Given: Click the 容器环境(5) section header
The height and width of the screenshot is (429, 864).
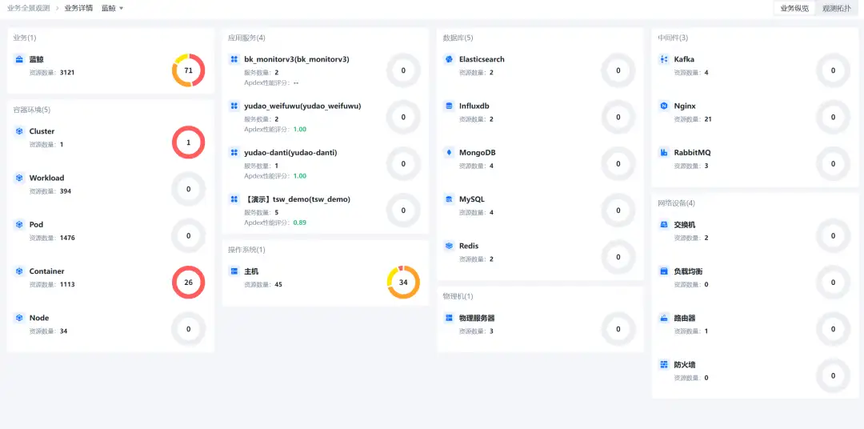Looking at the screenshot, I should click(31, 110).
